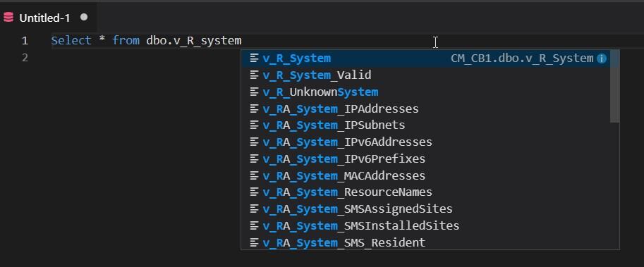Select v_RA_System_ResourceNames suggestion
The width and height of the screenshot is (644, 267).
coord(425,192)
